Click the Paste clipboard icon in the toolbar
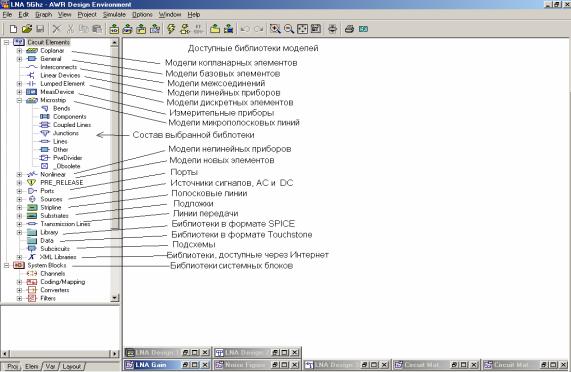 [97, 29]
